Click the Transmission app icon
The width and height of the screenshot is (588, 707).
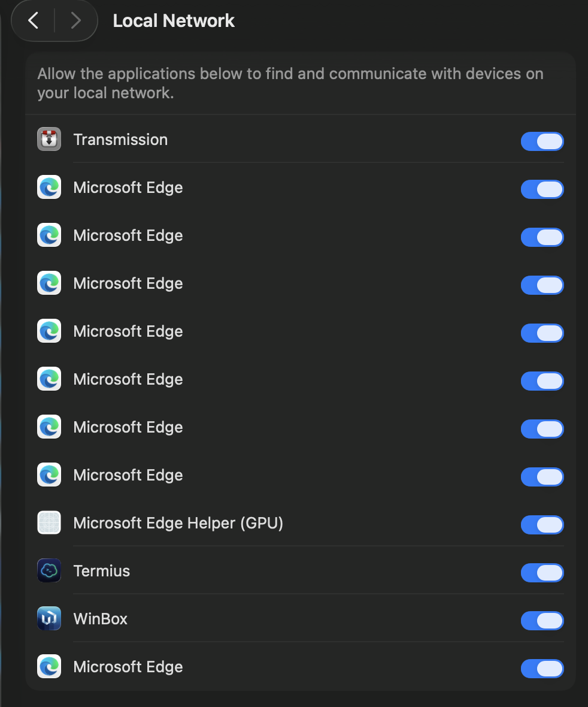coord(49,140)
